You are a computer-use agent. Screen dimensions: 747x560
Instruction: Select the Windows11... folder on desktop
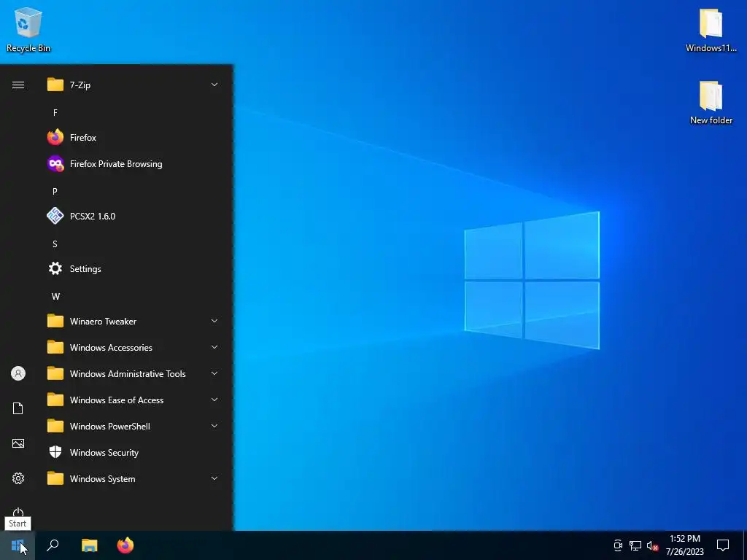[x=711, y=29]
